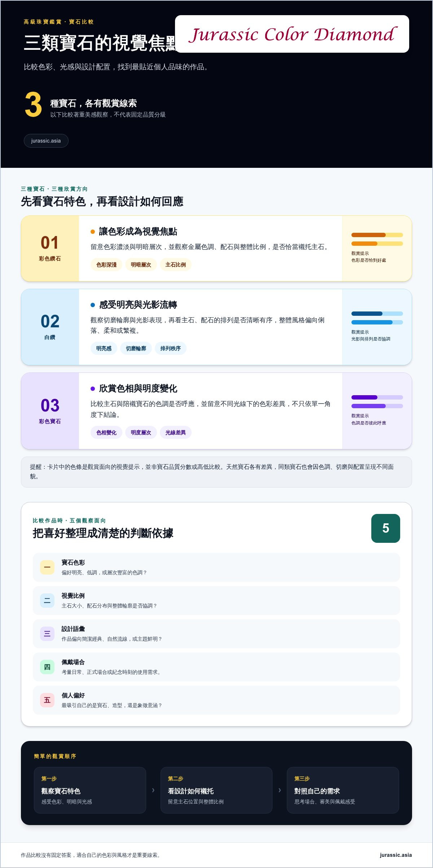This screenshot has width=433, height=868.
Task: Click the 三種寶石・三種欣賞方向 label
Action: pos(54,189)
